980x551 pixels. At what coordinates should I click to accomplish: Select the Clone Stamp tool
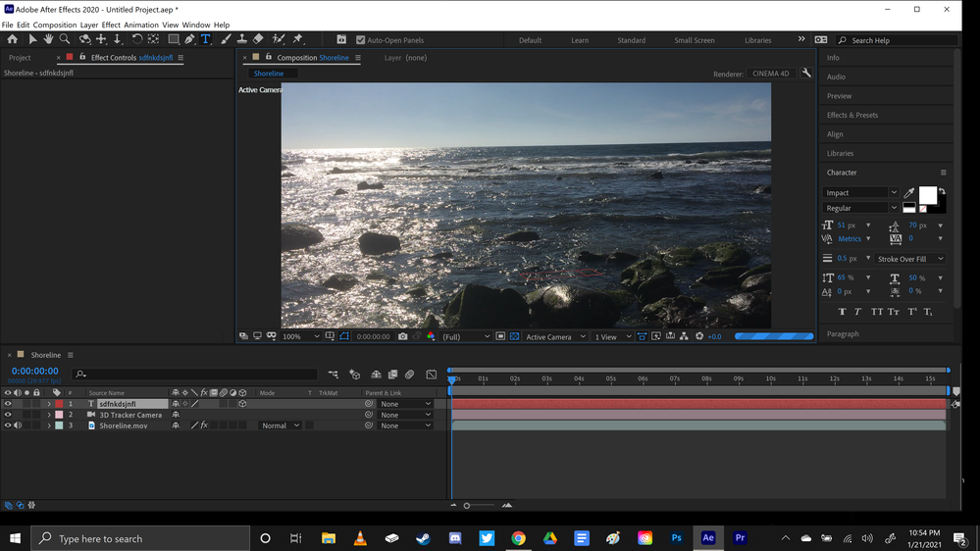point(242,39)
